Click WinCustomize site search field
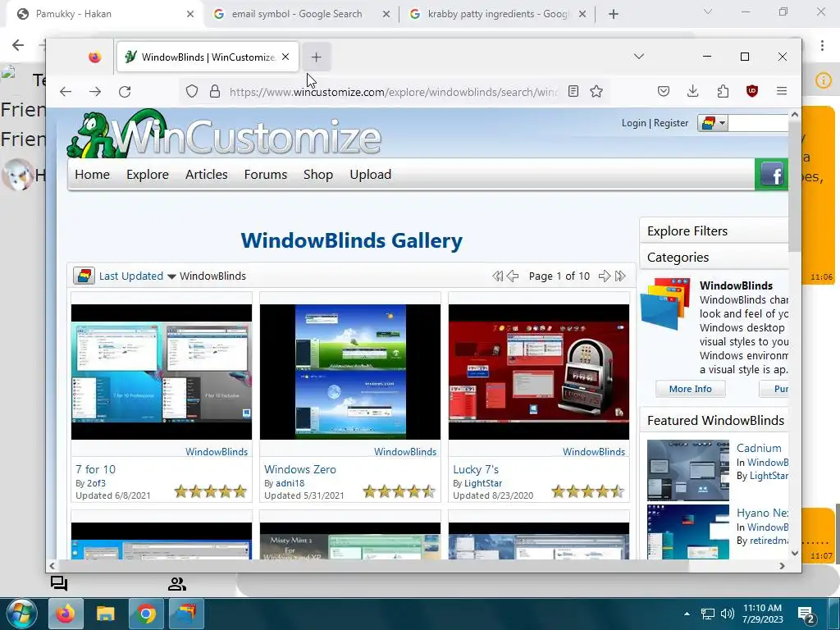Image resolution: width=840 pixels, height=630 pixels. (x=757, y=123)
